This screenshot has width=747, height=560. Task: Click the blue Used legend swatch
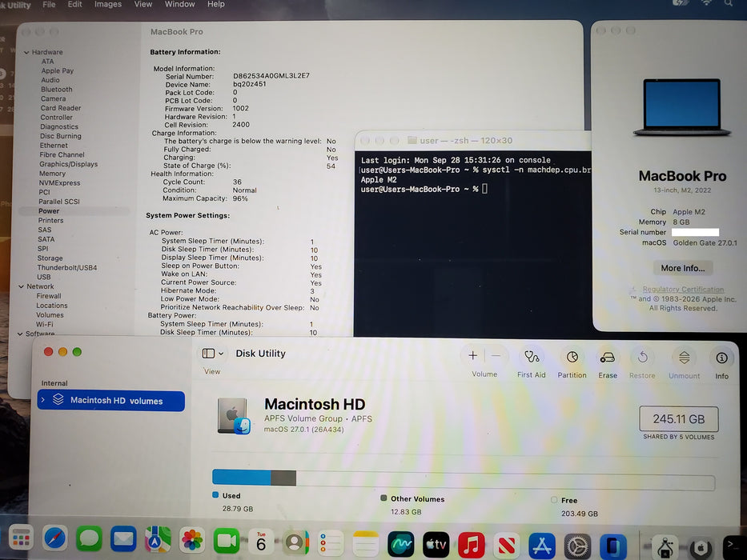click(x=215, y=495)
